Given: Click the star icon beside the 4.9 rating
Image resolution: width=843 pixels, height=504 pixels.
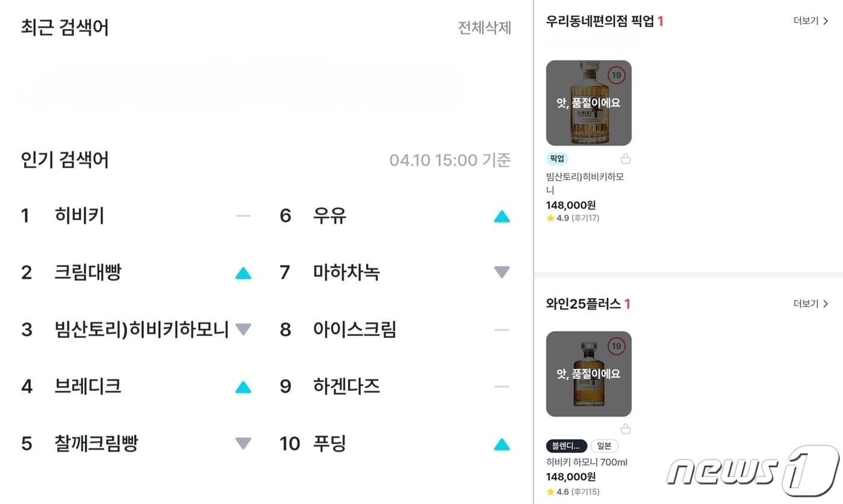Looking at the screenshot, I should (x=552, y=218).
